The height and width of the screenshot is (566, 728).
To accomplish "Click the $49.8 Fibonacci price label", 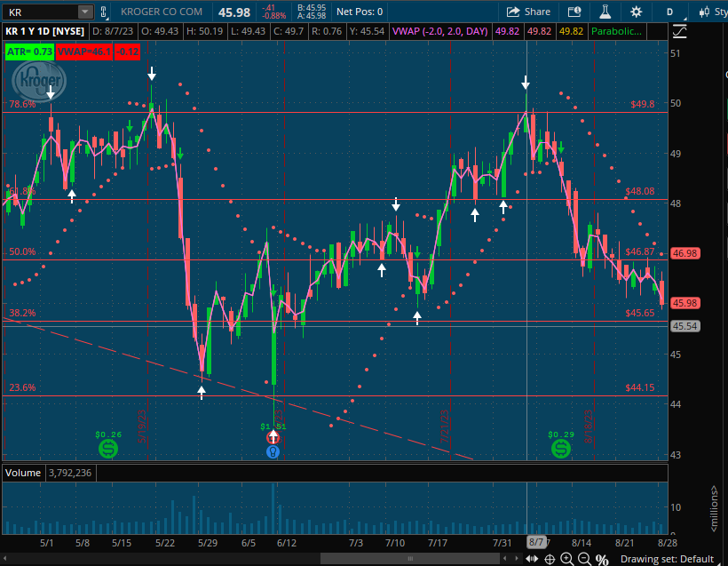I will pos(643,104).
